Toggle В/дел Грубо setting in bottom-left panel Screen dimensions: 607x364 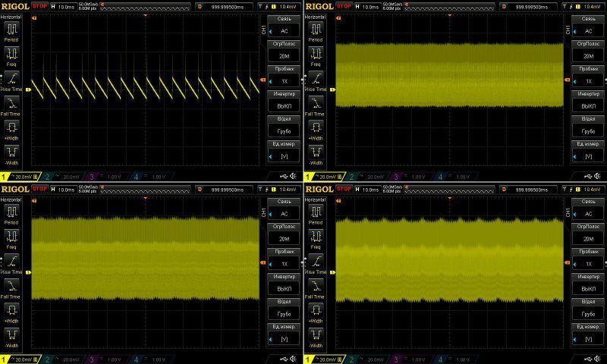pos(285,308)
